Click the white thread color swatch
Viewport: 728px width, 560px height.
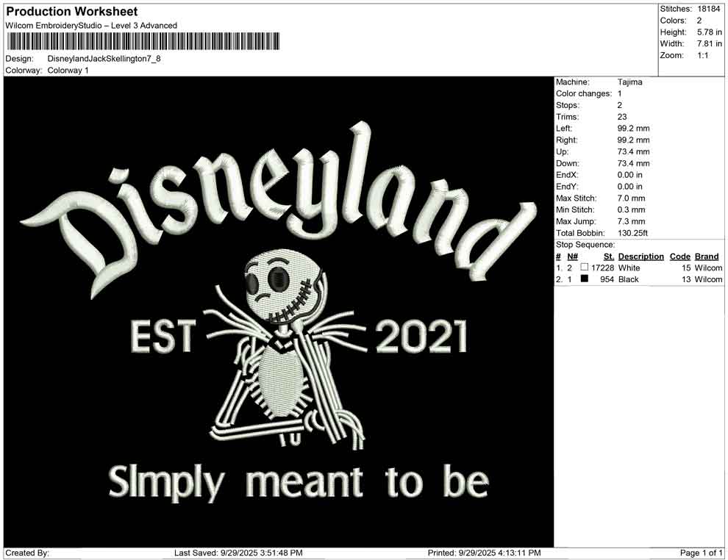[584, 268]
